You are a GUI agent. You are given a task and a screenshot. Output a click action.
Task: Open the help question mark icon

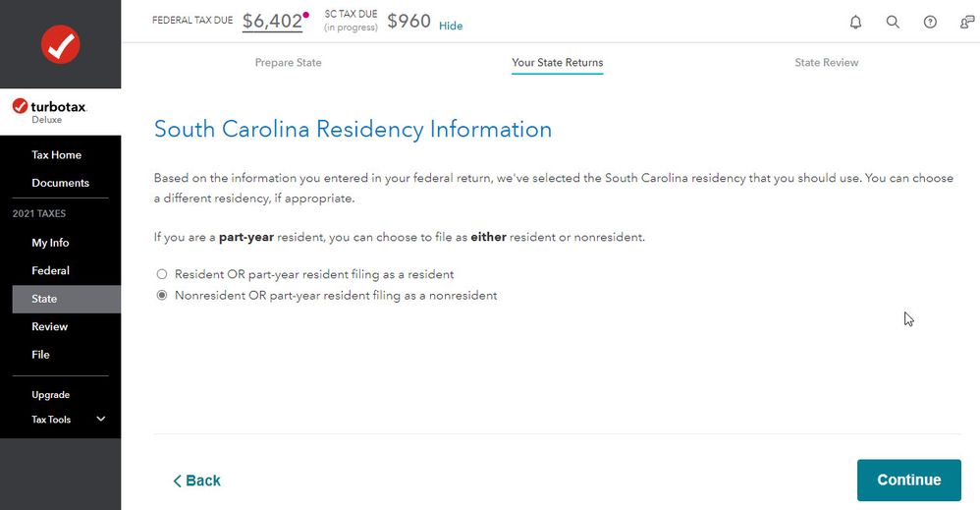930,22
